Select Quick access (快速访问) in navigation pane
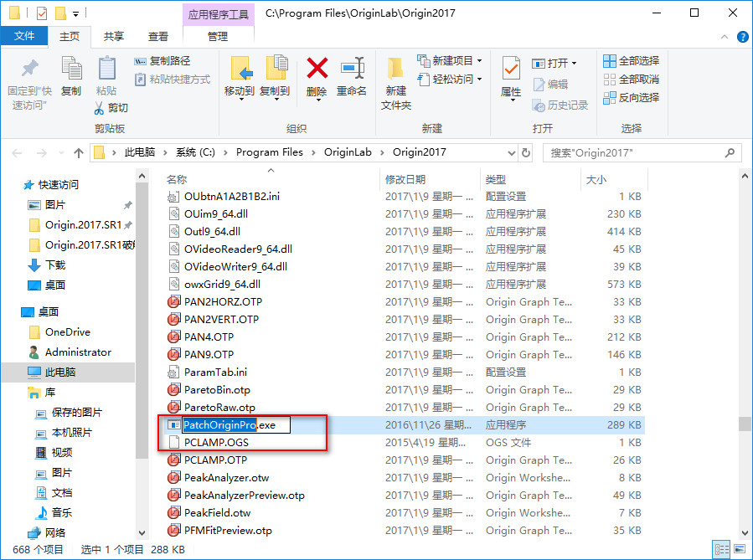The width and height of the screenshot is (753, 560). pos(58,185)
